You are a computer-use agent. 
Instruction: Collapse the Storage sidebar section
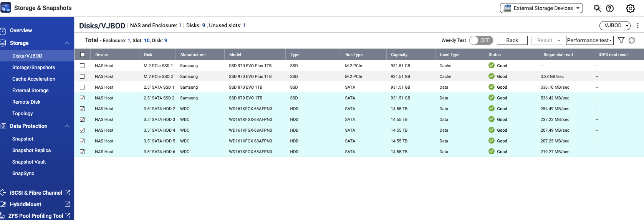point(67,43)
